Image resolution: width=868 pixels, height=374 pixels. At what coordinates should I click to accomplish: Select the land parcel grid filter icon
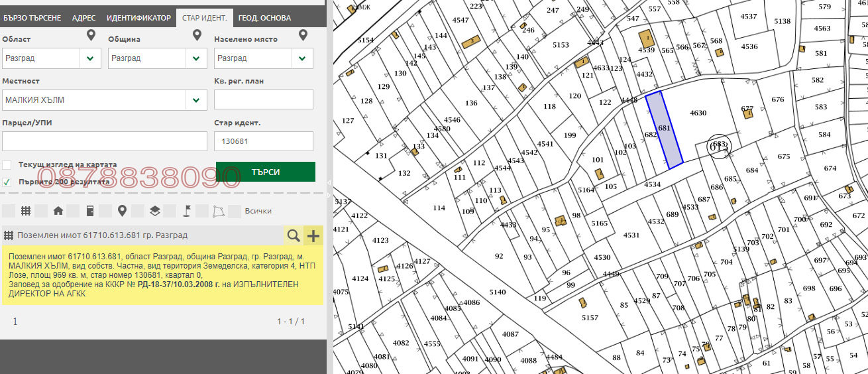[x=26, y=211]
